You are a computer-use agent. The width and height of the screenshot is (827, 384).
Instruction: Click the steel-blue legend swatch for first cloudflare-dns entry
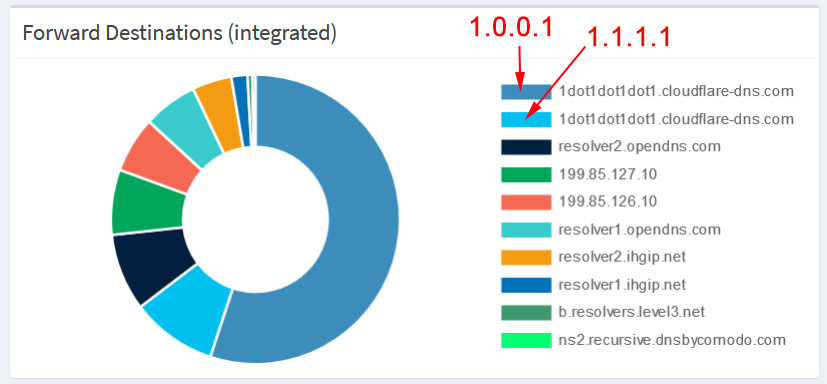click(x=526, y=92)
